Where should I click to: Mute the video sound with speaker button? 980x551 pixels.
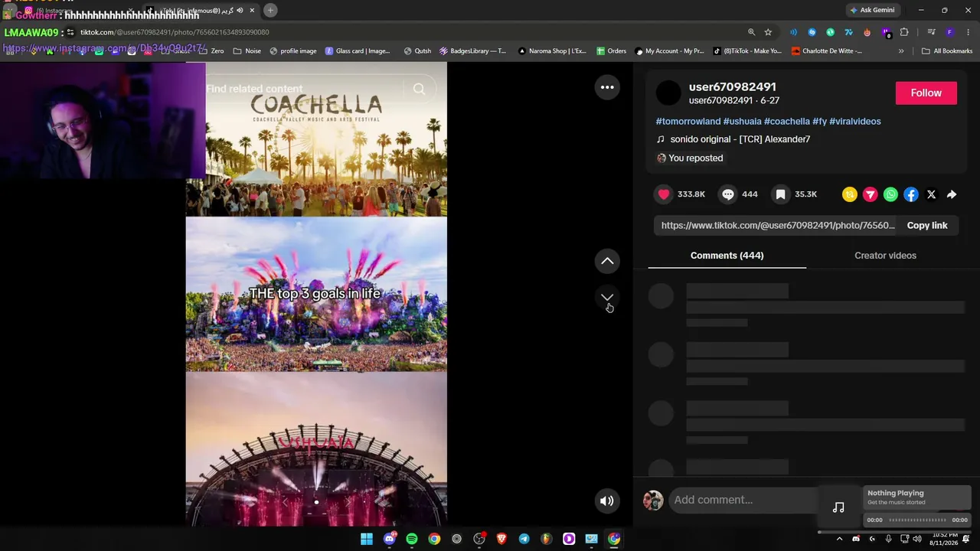click(x=607, y=501)
